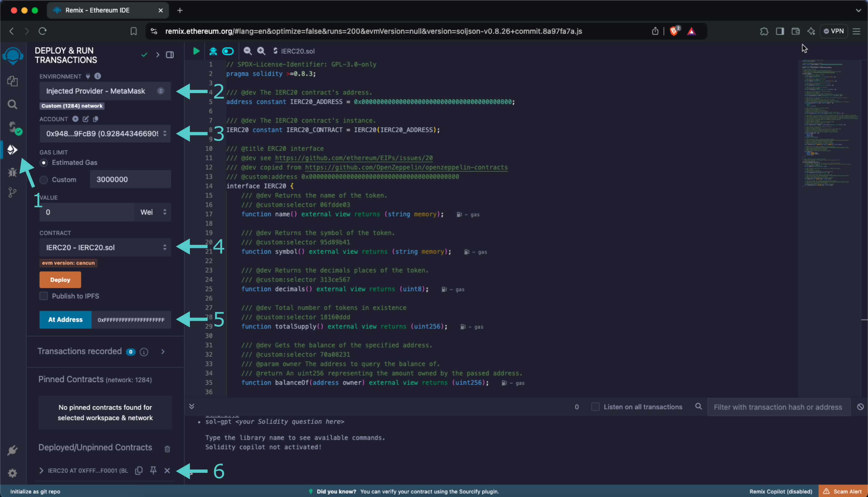Screen dimensions: 868x497
Task: Select the Estimated Gas radio button
Action: point(44,163)
